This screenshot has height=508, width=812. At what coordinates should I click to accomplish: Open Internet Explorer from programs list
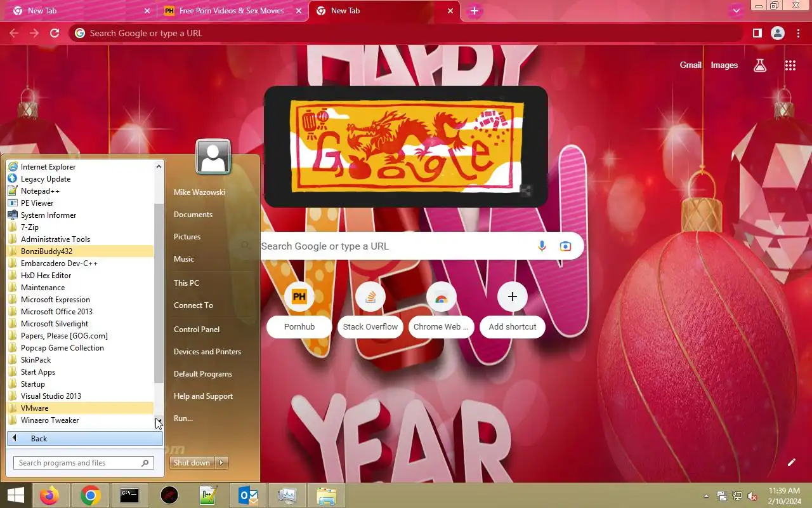[80, 167]
